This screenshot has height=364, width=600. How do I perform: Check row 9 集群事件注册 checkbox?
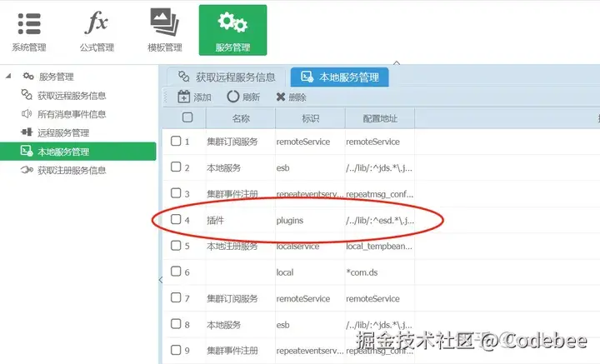click(x=176, y=350)
